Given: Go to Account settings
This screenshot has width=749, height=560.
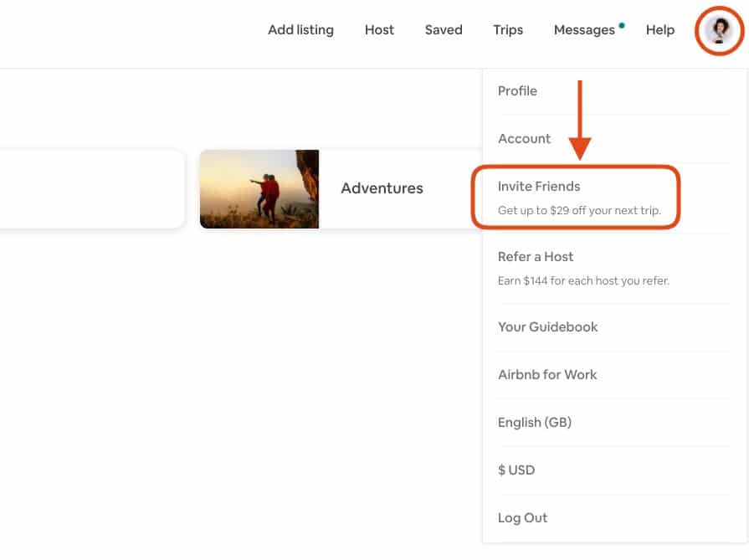Looking at the screenshot, I should (524, 139).
